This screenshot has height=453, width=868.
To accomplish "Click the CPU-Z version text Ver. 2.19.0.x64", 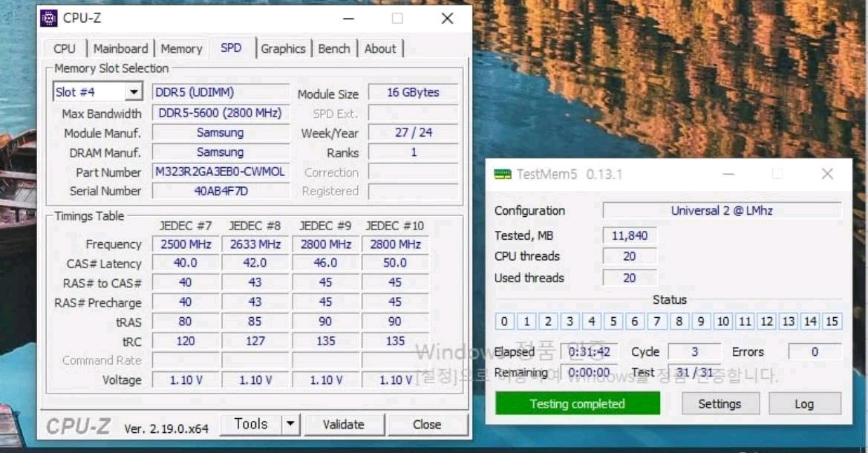I will (166, 428).
